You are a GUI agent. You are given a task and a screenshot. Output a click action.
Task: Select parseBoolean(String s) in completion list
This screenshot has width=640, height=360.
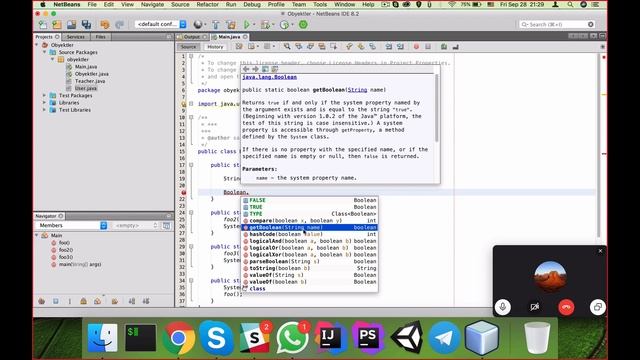[310, 261]
